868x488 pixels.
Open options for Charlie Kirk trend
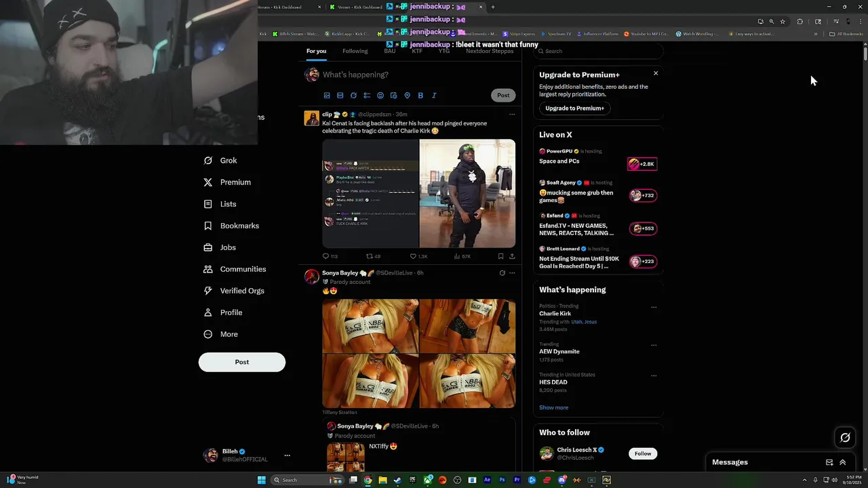click(x=654, y=307)
